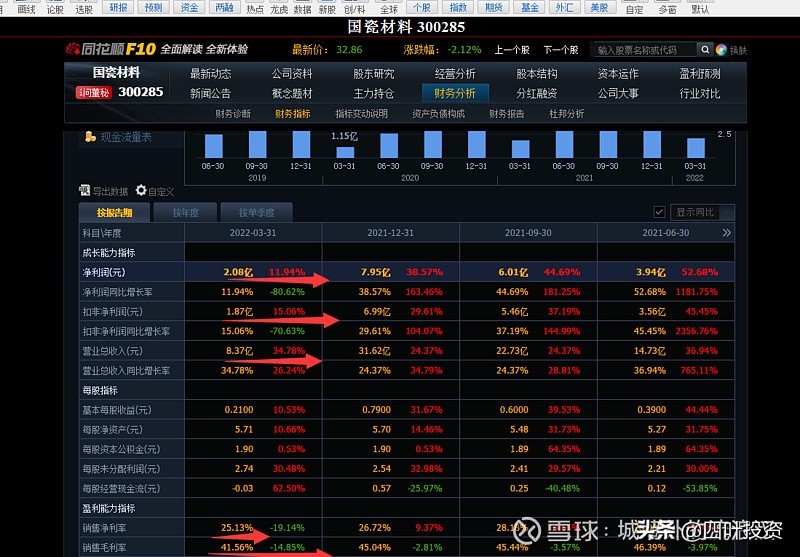Image resolution: width=800 pixels, height=557 pixels.
Task: Open the 新闻公告 menu item
Action: click(211, 94)
